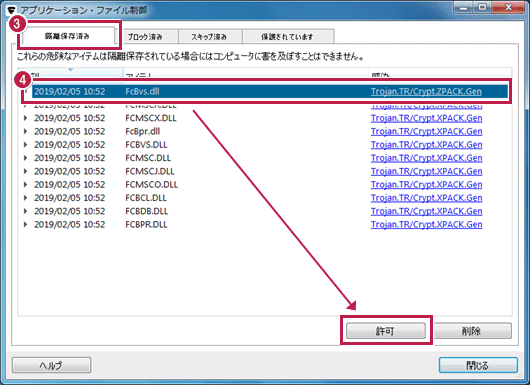
Task: Select the スキップ済み tab
Action: pos(210,37)
